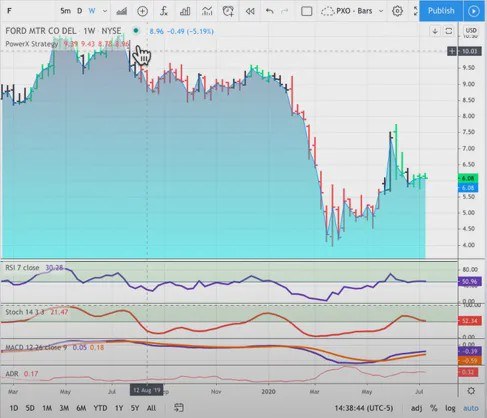Open the chart bar style selector
The image size is (487, 418).
pyautogui.click(x=122, y=11)
